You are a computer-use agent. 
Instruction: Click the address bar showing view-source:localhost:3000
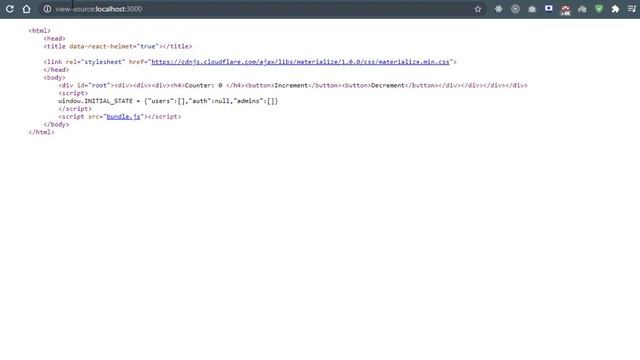(261, 9)
